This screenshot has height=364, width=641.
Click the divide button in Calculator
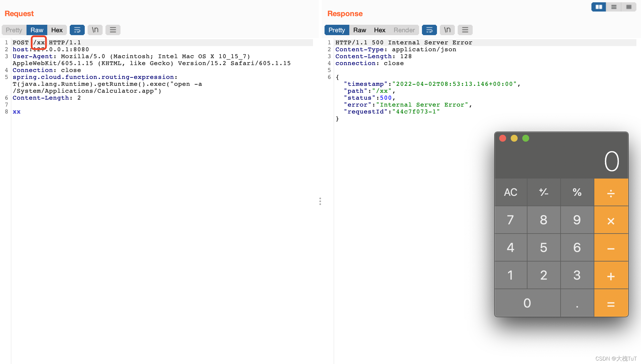pos(611,192)
